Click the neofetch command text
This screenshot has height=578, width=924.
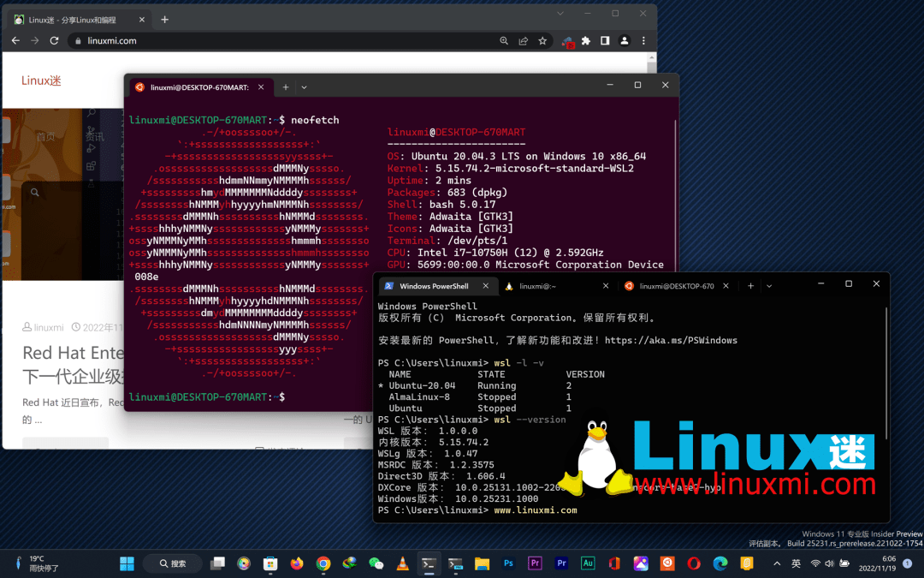(x=315, y=120)
